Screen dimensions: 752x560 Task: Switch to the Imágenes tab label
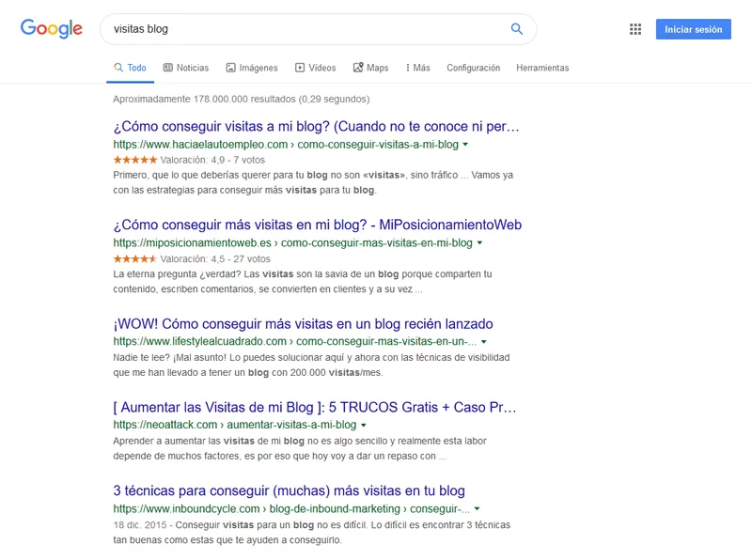258,68
